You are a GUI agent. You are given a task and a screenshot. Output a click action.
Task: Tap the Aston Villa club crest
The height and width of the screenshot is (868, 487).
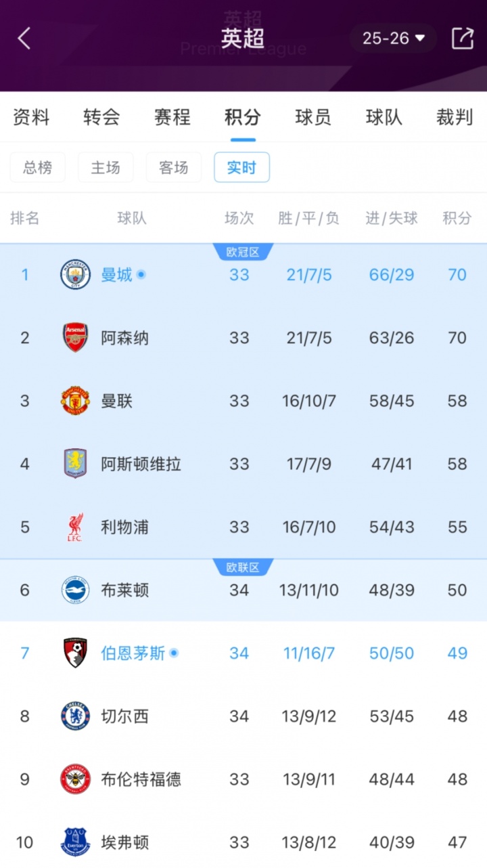click(75, 464)
